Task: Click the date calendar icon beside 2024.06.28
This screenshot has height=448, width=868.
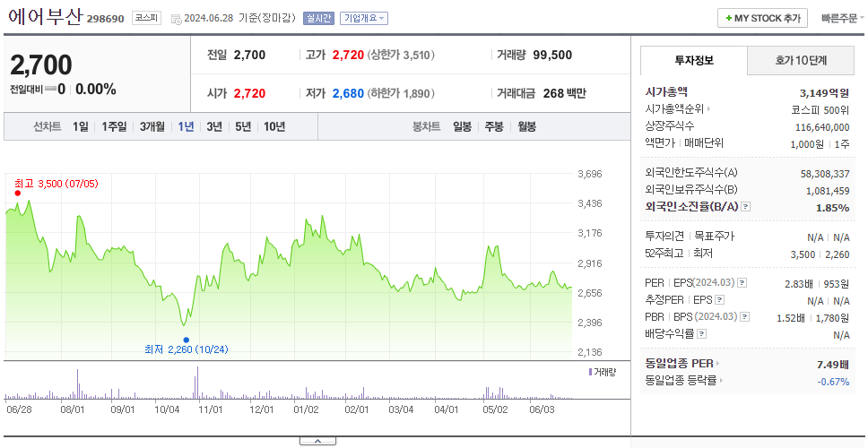Action: tap(176, 19)
